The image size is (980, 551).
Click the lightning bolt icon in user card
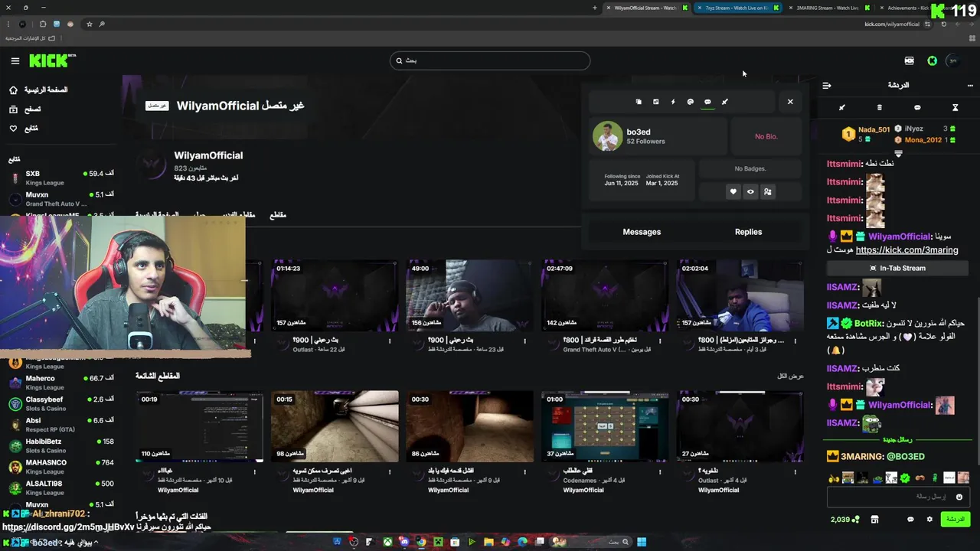point(673,102)
